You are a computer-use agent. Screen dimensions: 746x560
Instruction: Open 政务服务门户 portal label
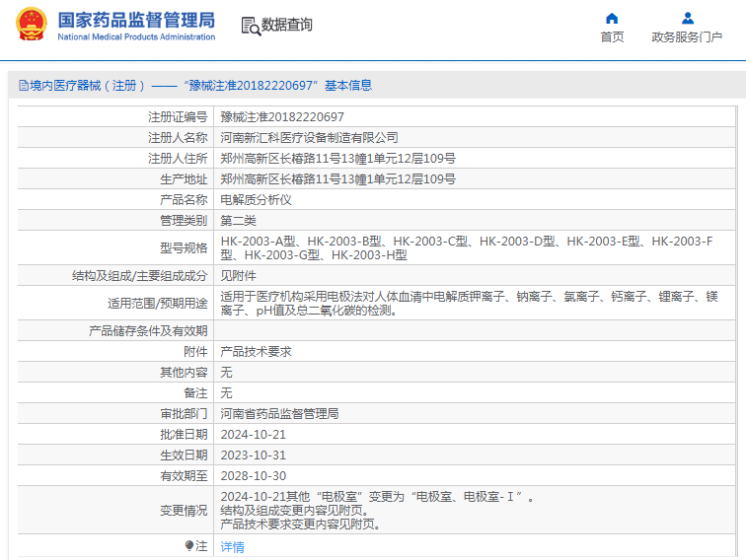(x=687, y=37)
